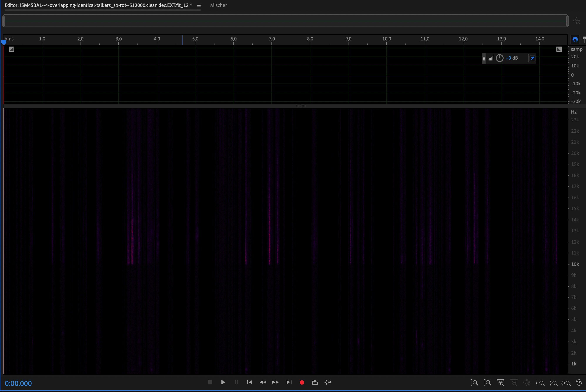The width and height of the screenshot is (586, 392).
Task: Zoom to selection icon
Action: [x=566, y=383]
